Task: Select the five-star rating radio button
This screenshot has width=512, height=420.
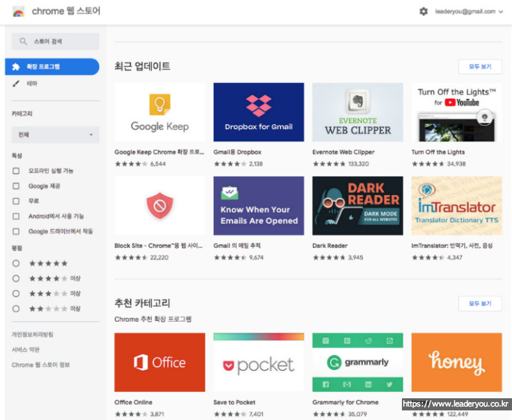Action: 15,263
